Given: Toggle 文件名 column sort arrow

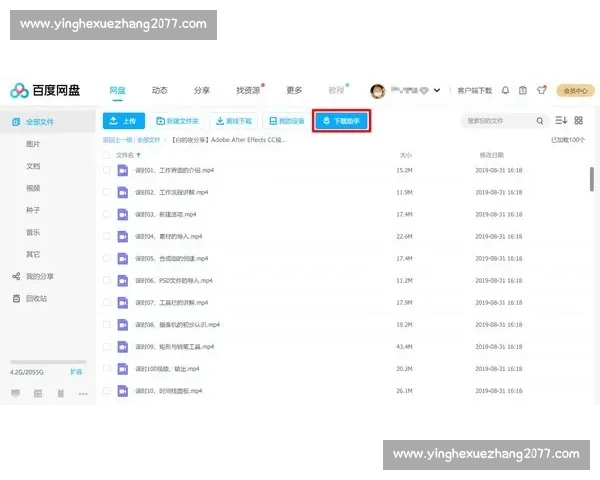Looking at the screenshot, I should pos(139,155).
